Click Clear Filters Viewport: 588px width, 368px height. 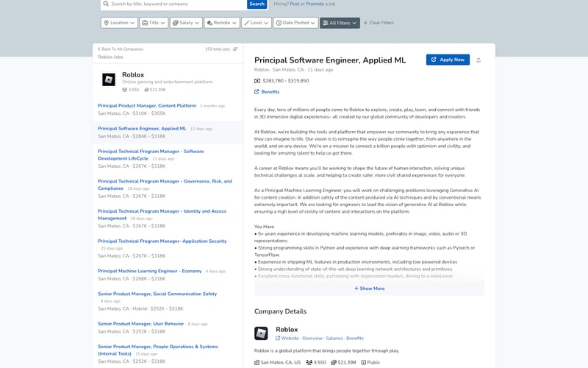click(x=379, y=23)
